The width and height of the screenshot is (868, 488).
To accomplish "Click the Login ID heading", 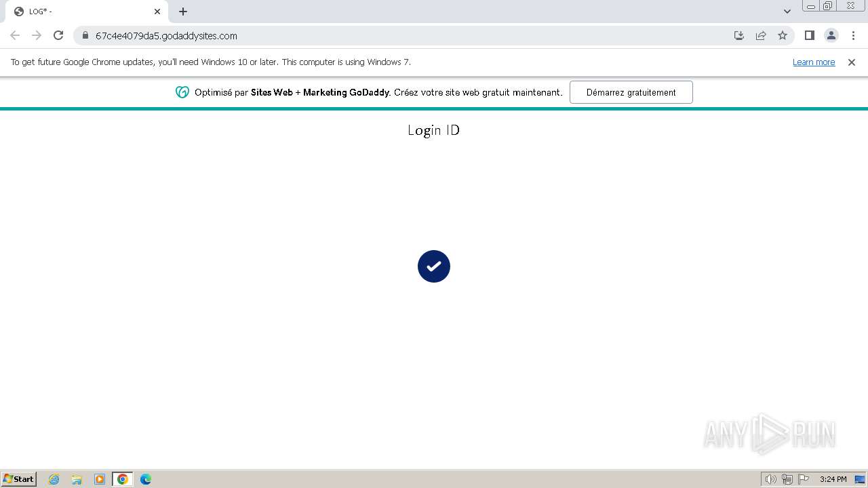I will pos(434,130).
